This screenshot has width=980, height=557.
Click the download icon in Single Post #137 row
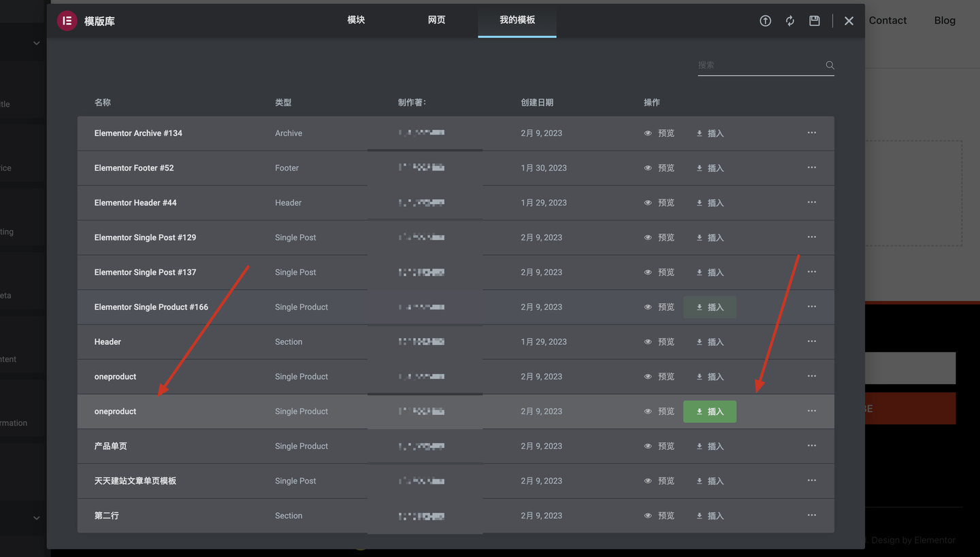pyautogui.click(x=699, y=273)
